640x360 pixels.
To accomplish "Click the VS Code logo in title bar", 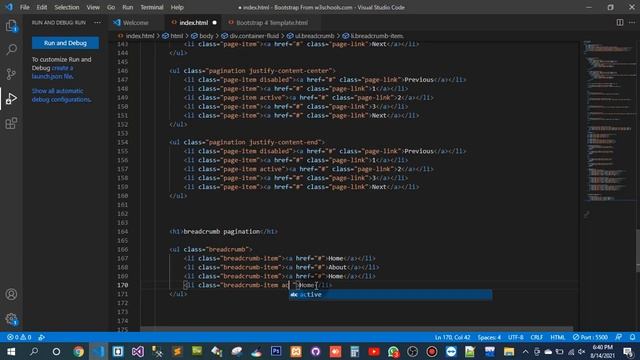I will coord(9,7).
